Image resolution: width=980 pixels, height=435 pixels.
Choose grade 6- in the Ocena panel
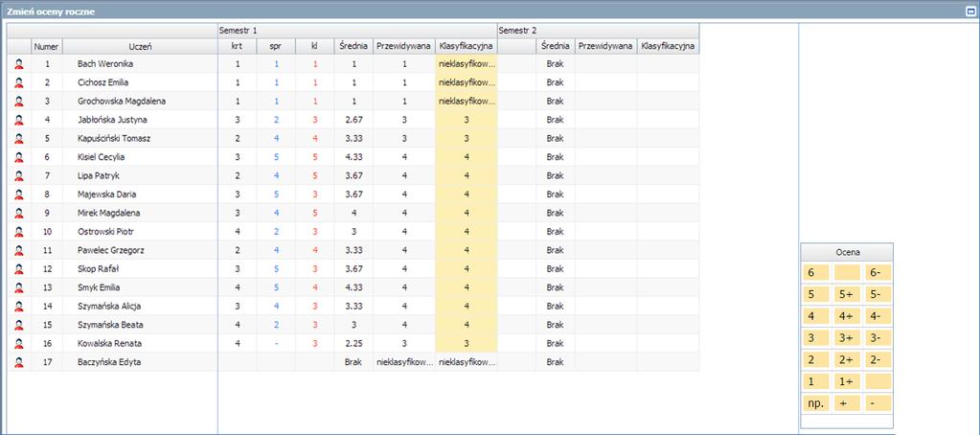(878, 272)
